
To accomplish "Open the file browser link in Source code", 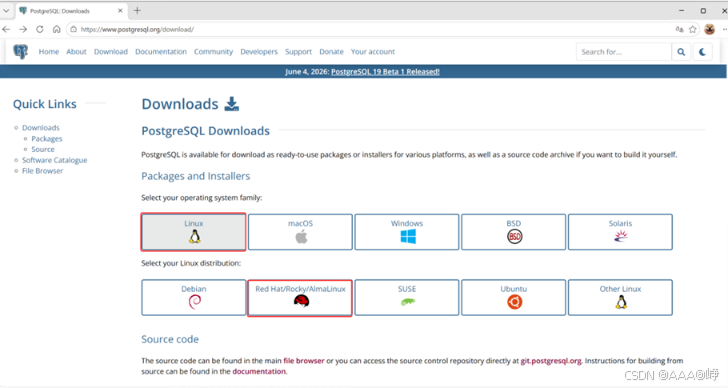I will [304, 361].
